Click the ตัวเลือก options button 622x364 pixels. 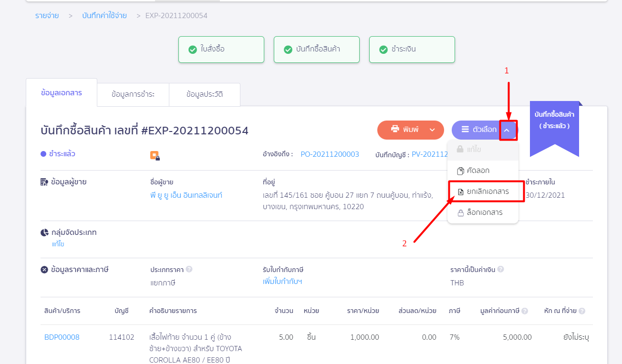pyautogui.click(x=485, y=130)
